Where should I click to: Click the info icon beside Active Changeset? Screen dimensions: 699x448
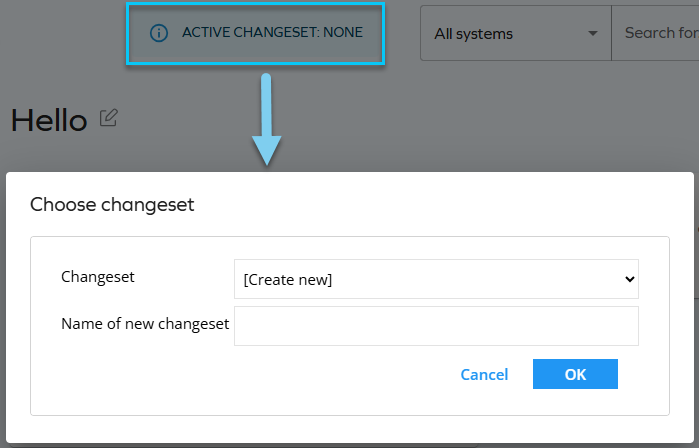click(159, 33)
